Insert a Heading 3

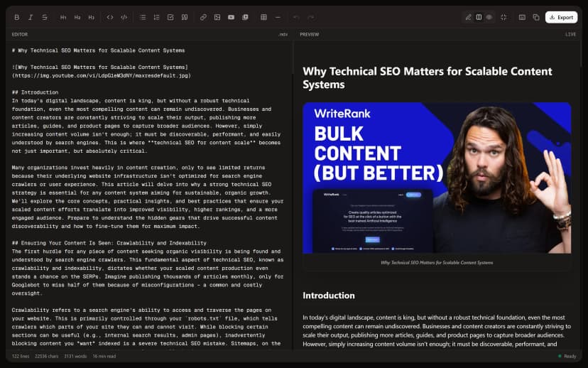pyautogui.click(x=91, y=17)
